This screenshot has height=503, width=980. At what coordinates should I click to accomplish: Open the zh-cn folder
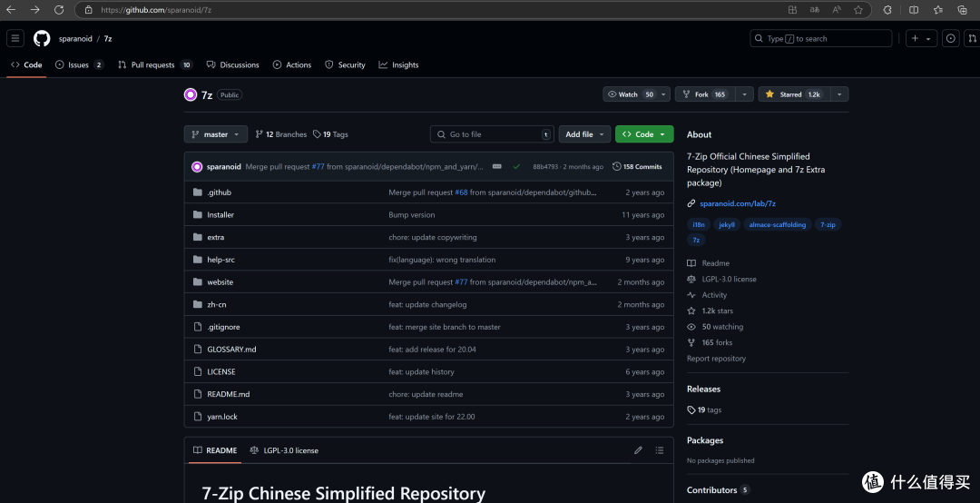coord(217,305)
